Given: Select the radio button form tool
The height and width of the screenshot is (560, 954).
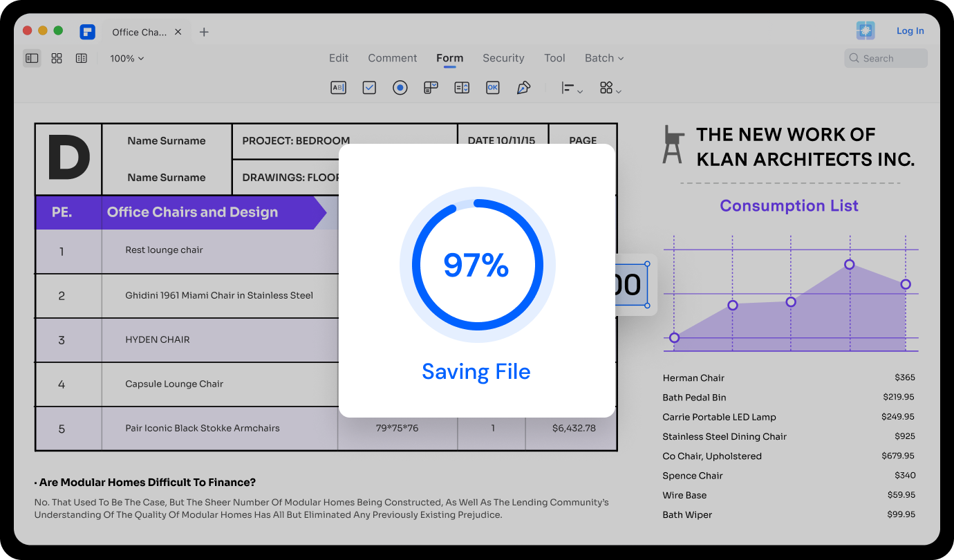Looking at the screenshot, I should (400, 88).
